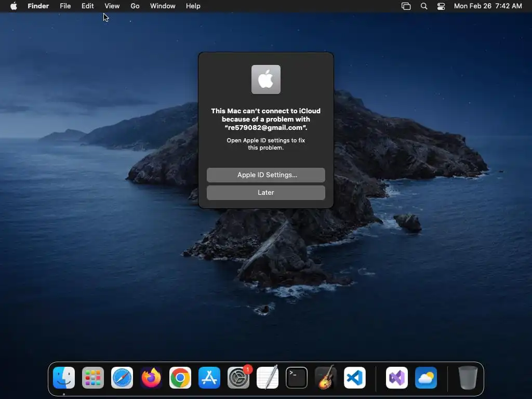The height and width of the screenshot is (399, 532).
Task: Open Launchpad in the Dock
Action: (93, 378)
